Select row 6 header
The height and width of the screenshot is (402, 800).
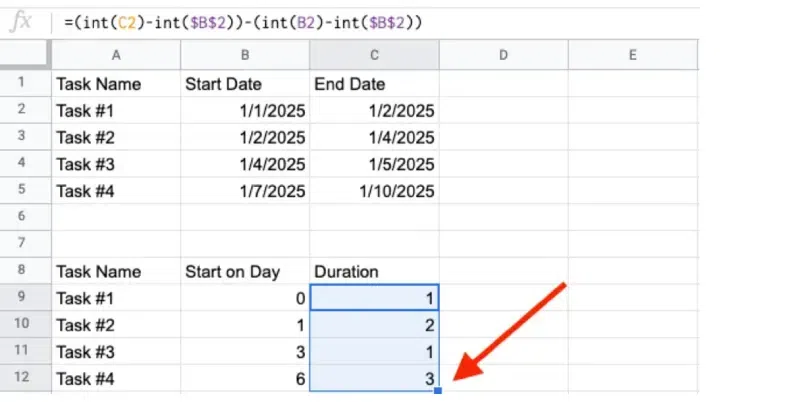click(x=26, y=217)
